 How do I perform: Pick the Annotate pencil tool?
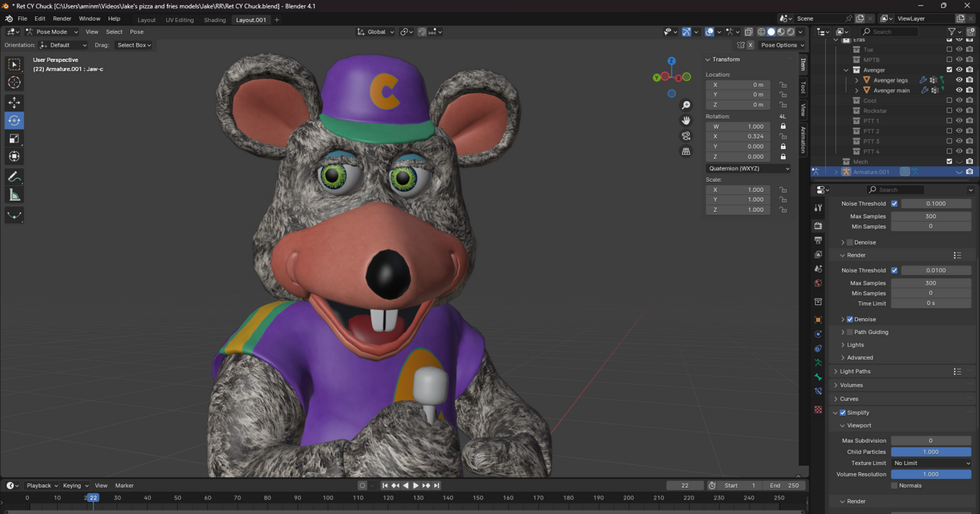click(15, 177)
